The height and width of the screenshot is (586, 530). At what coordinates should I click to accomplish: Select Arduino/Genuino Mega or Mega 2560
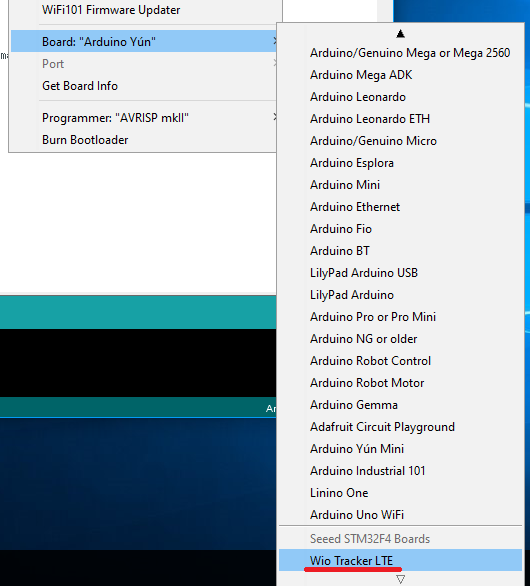point(400,53)
